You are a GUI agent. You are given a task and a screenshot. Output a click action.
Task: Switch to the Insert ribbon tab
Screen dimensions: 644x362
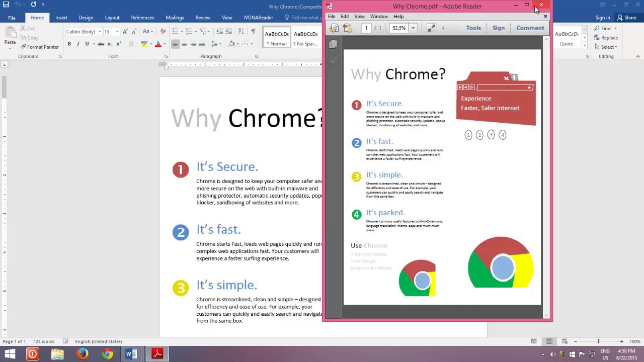[61, 18]
